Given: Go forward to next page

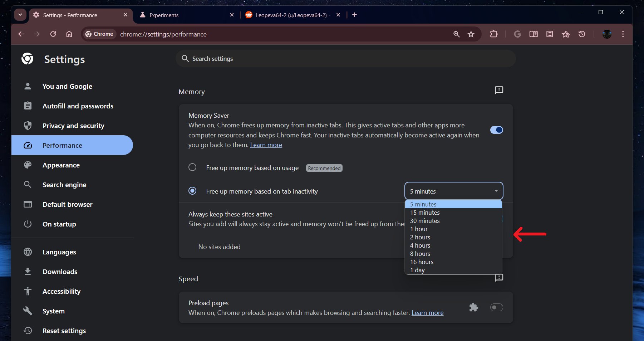Looking at the screenshot, I should point(37,34).
